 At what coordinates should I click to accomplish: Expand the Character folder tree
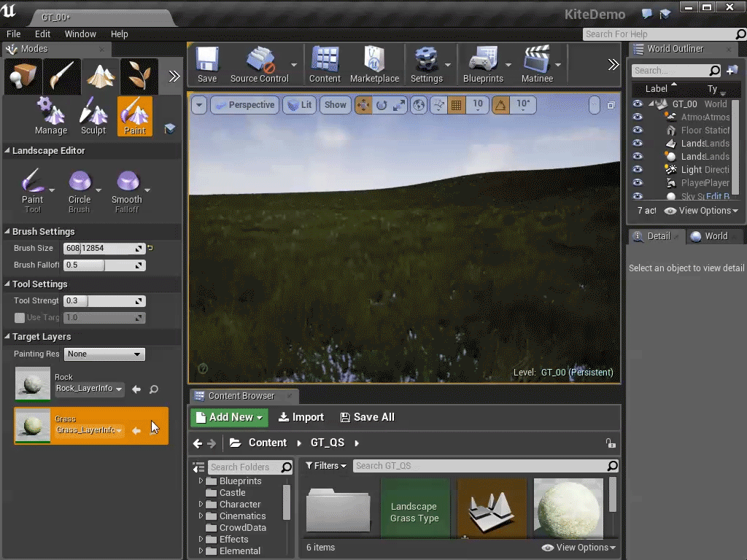(201, 505)
